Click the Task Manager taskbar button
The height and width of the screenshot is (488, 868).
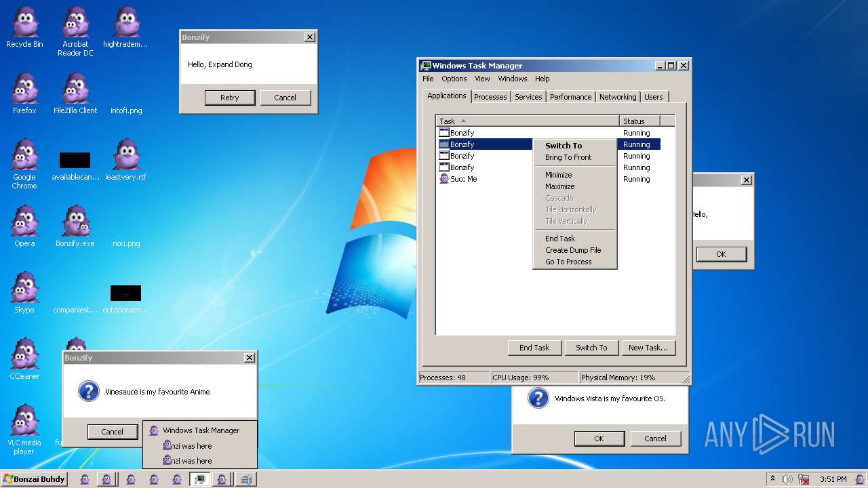pyautogui.click(x=199, y=479)
